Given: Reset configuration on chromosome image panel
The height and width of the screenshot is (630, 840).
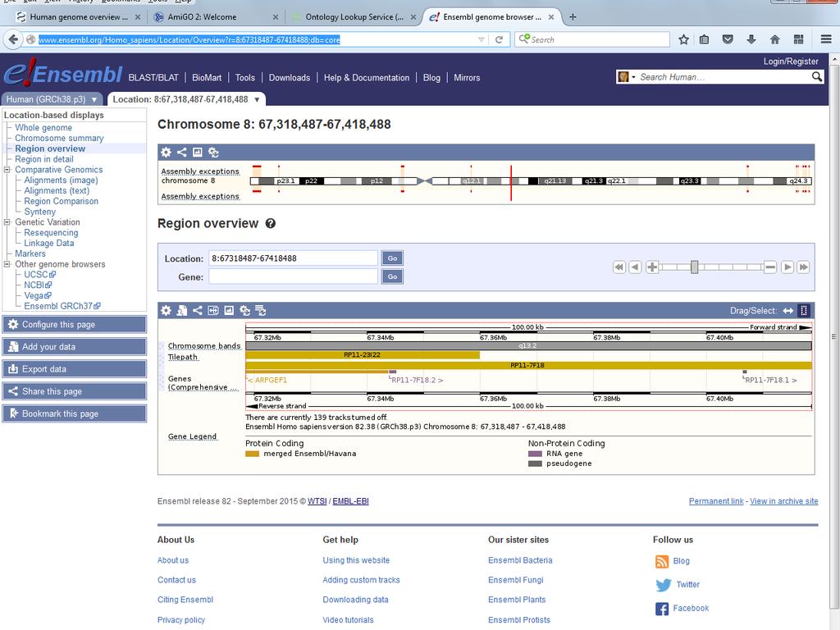Looking at the screenshot, I should point(213,152).
